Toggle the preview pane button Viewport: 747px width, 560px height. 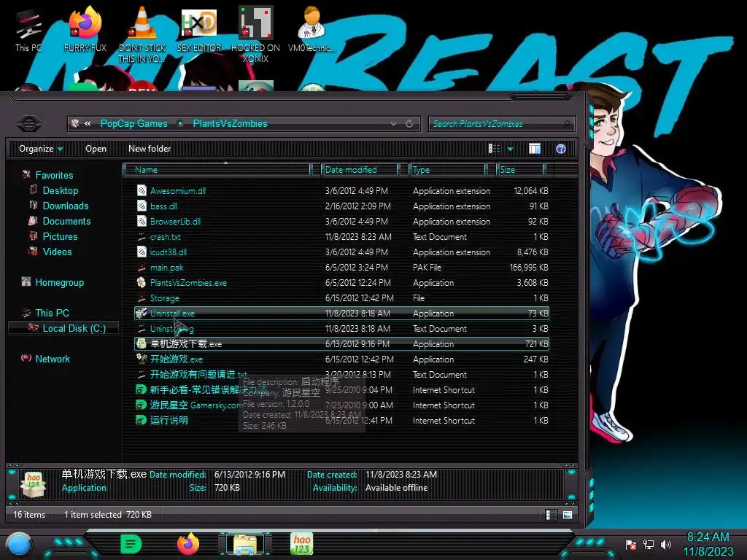coord(535,149)
